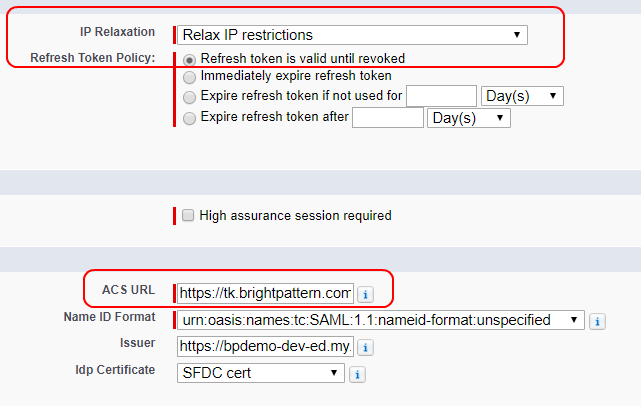Expand the Name ID Format dropdown
The image size is (641, 406).
point(381,320)
